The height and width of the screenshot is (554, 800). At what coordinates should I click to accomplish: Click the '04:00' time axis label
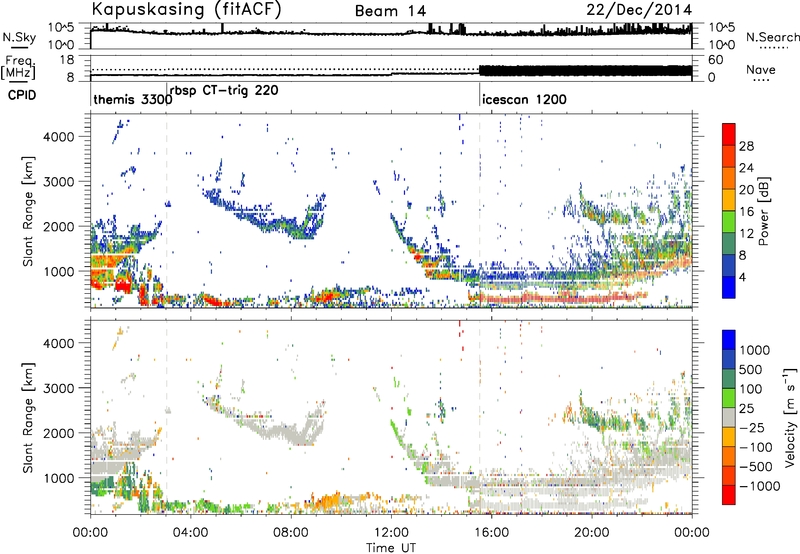(x=190, y=533)
